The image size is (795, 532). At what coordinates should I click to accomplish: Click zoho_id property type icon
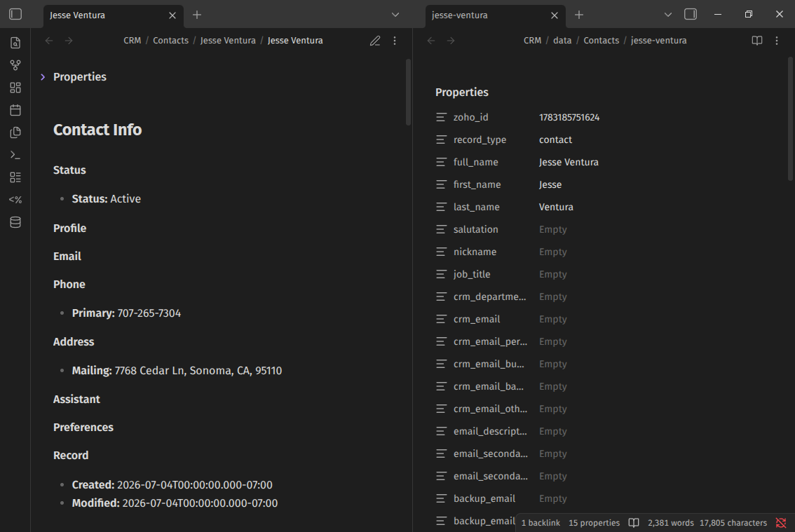point(442,117)
